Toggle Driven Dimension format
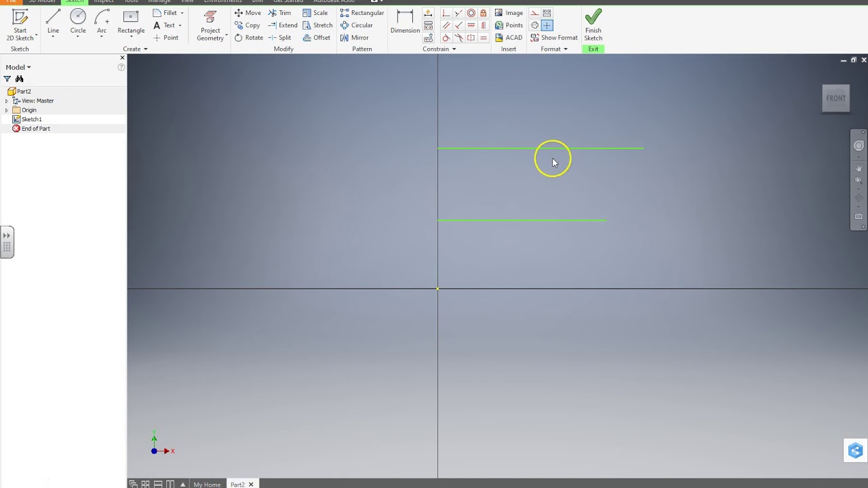The height and width of the screenshot is (488, 868). (x=547, y=13)
